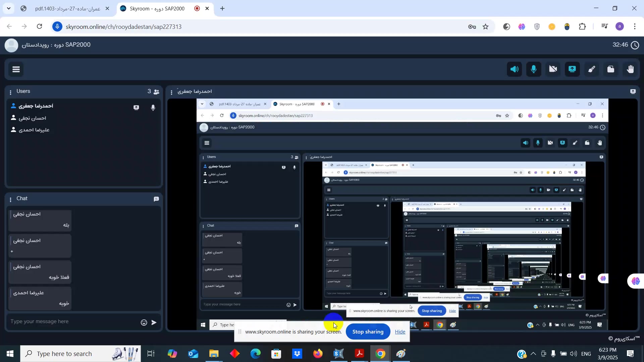The height and width of the screenshot is (362, 644).
Task: Open screen share panel options menu
Action: pos(171,92)
